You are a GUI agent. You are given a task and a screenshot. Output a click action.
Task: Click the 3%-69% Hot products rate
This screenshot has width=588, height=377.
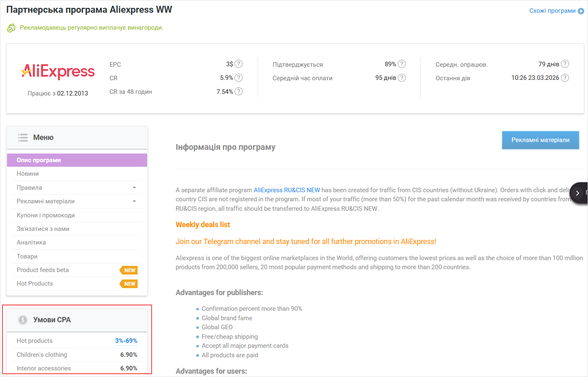tap(126, 341)
